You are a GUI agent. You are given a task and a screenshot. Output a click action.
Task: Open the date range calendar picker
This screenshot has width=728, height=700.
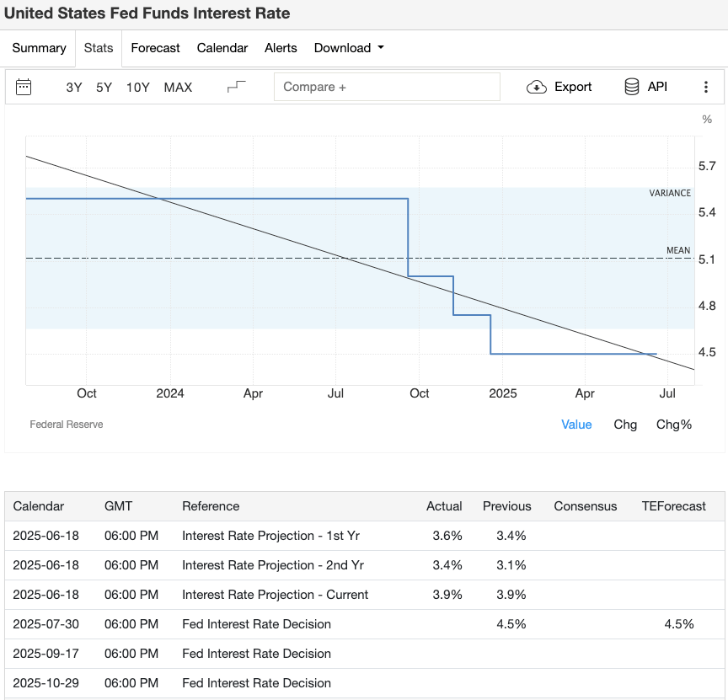24,87
